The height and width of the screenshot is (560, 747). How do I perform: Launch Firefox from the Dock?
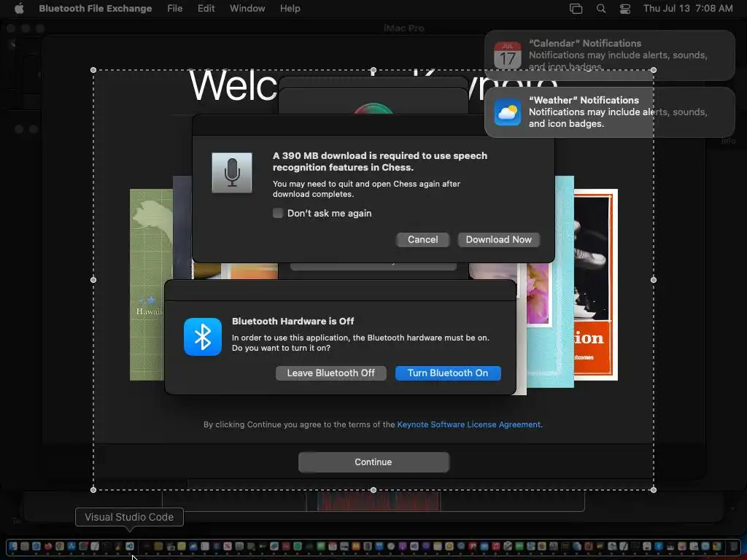pyautogui.click(x=48, y=546)
